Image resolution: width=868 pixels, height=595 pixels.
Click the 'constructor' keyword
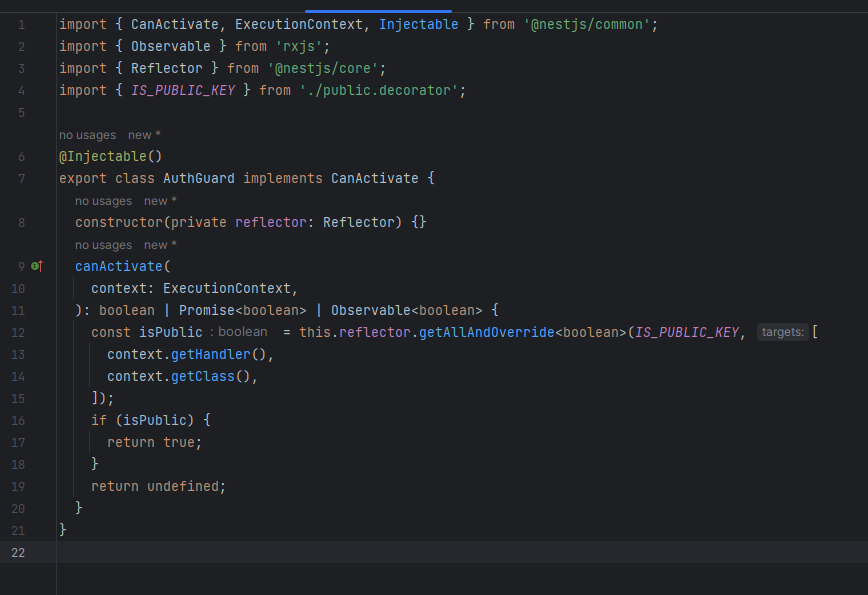[119, 222]
